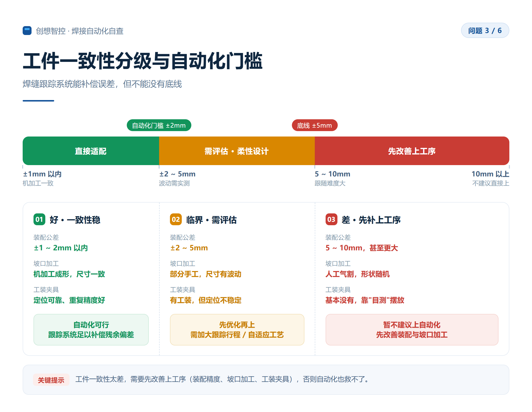
Task: Click the text 定位可靠、重复精度好
Action: [69, 300]
